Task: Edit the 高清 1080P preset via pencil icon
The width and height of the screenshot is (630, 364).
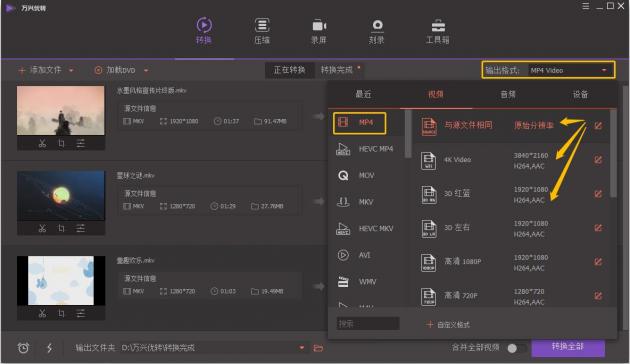Action: pyautogui.click(x=598, y=262)
